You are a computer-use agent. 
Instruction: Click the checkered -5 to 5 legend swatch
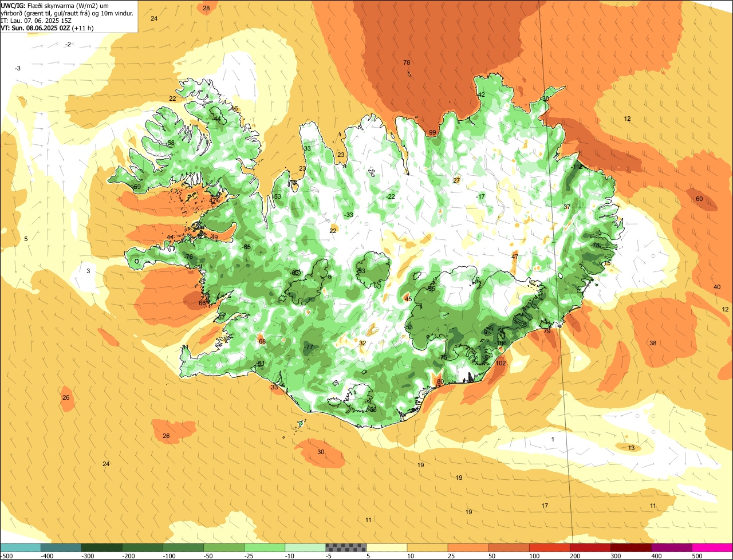[346, 547]
